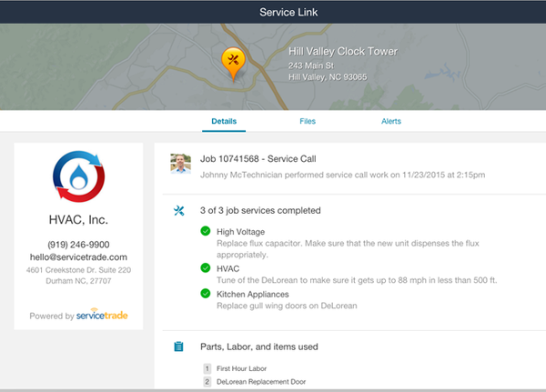The image size is (546, 392).
Task: Click the Tune of the DeLorean description
Action: [357, 280]
